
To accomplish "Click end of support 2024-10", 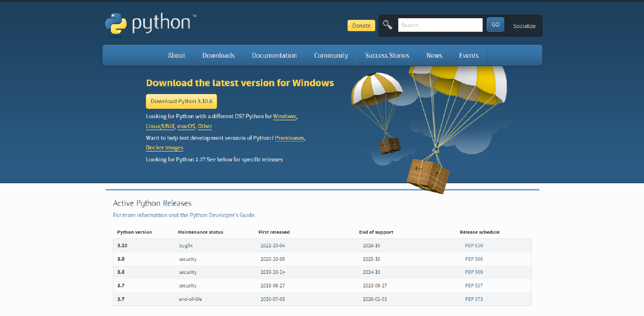I will click(372, 272).
